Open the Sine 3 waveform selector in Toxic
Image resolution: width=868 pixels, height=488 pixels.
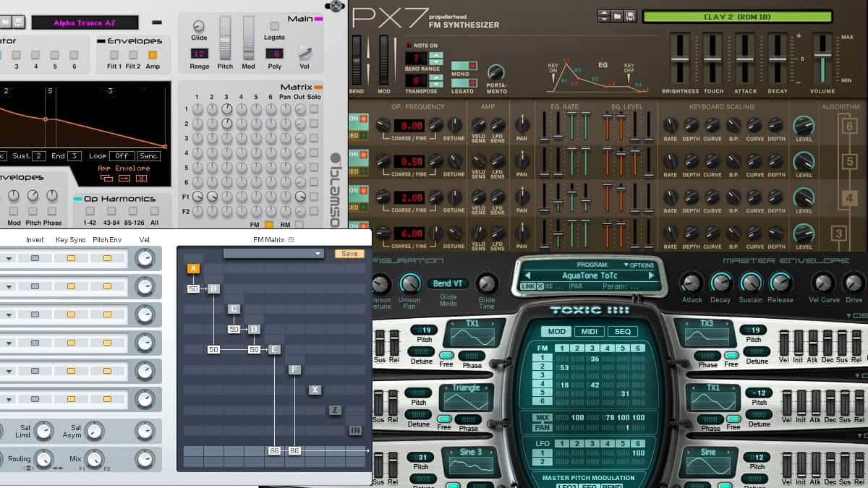point(471,461)
